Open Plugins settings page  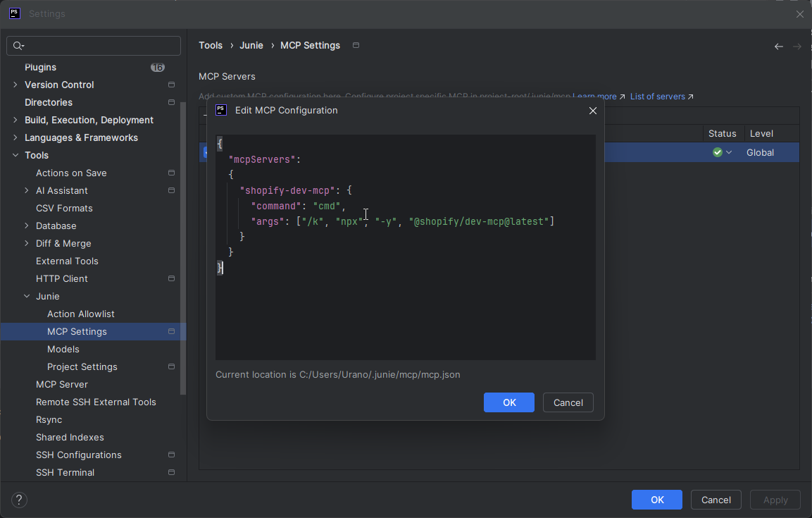pyautogui.click(x=40, y=68)
